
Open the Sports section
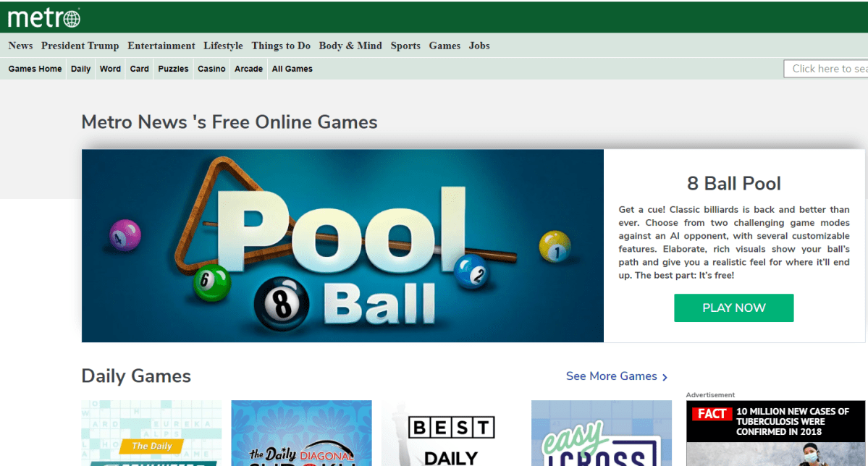[405, 46]
